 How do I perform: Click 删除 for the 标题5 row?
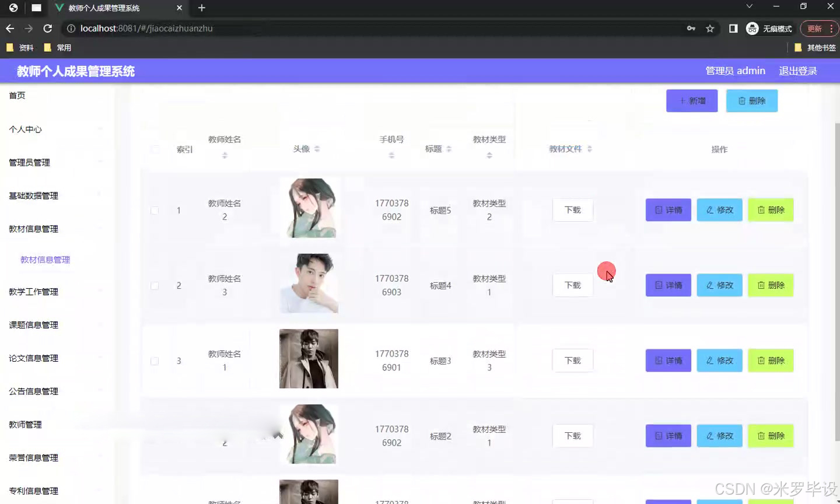click(771, 210)
